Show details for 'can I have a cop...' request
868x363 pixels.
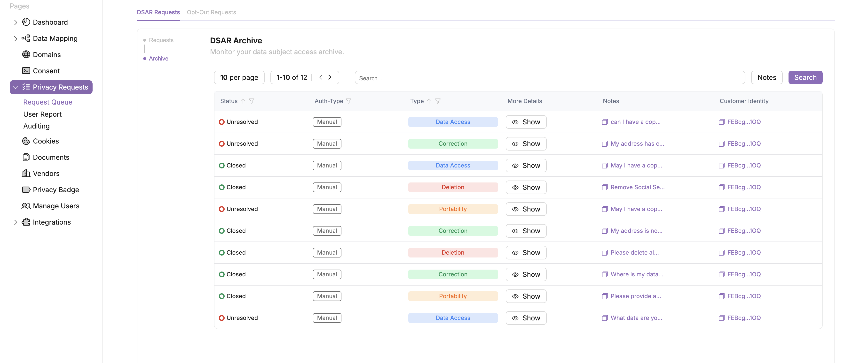(526, 122)
